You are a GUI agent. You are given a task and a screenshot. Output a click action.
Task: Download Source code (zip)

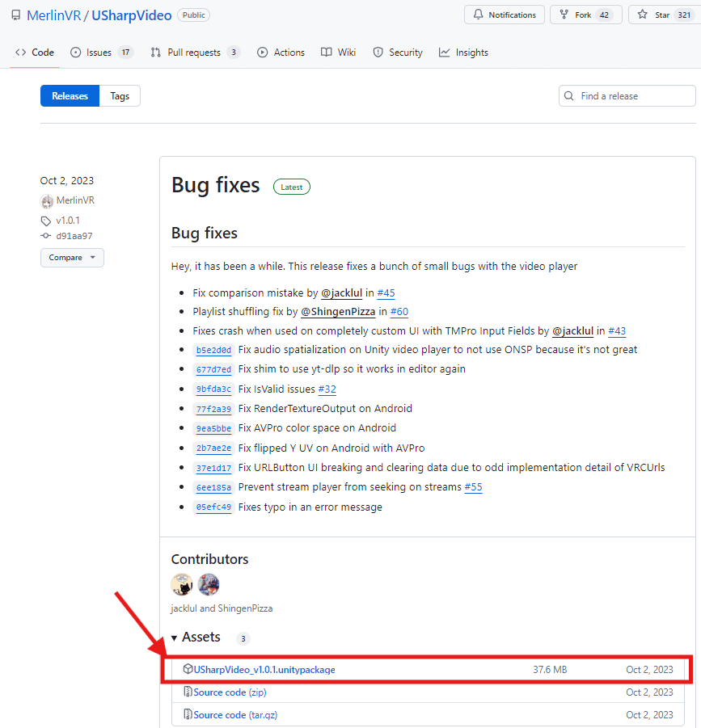click(x=230, y=692)
